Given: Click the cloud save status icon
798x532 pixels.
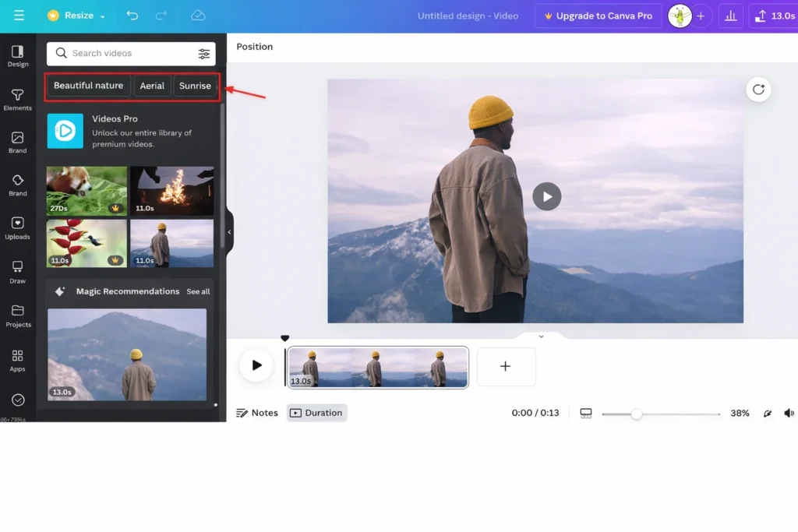Looking at the screenshot, I should tap(198, 16).
